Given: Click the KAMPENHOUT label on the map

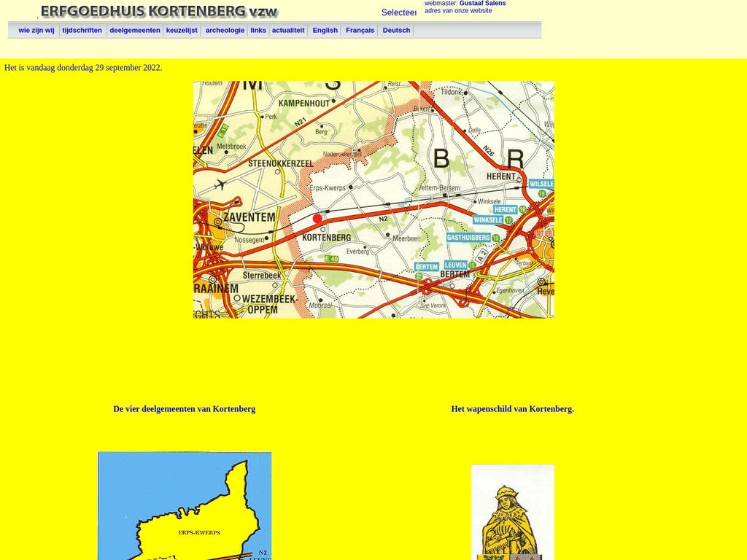Looking at the screenshot, I should [304, 104].
